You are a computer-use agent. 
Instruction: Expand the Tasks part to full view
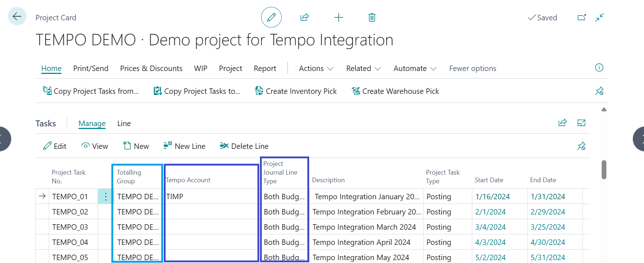581,123
